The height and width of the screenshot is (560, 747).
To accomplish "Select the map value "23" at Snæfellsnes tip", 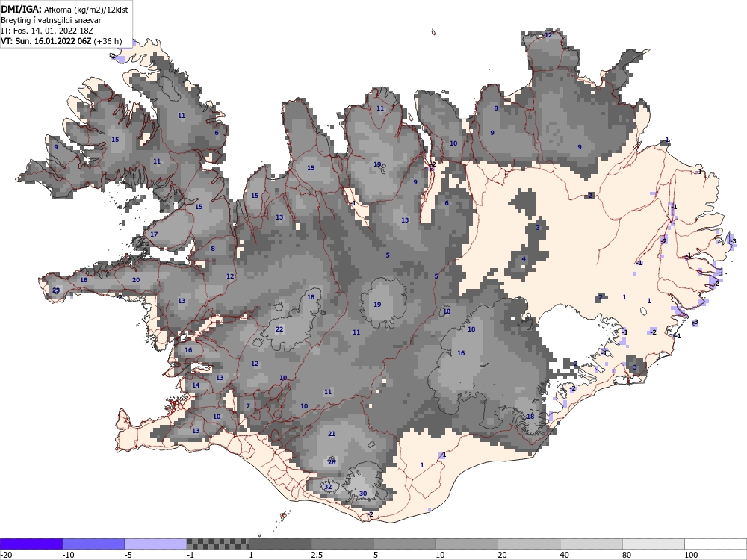I will click(x=56, y=290).
